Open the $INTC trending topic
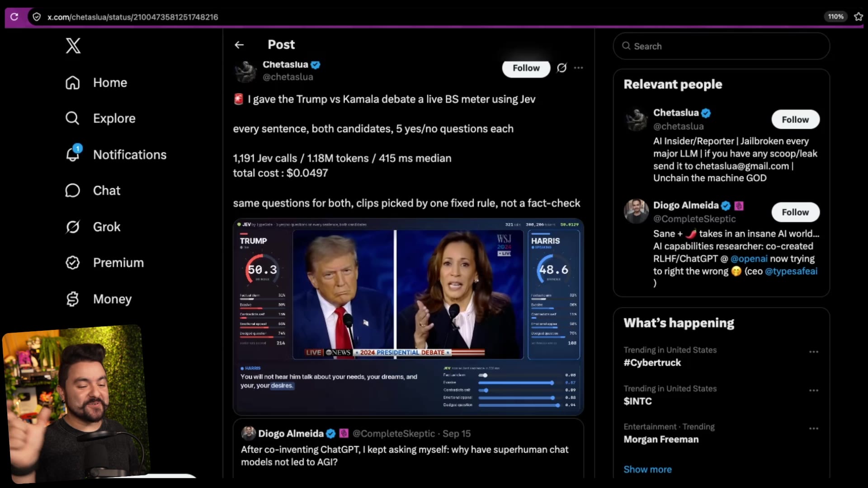This screenshot has width=868, height=488. click(x=637, y=401)
